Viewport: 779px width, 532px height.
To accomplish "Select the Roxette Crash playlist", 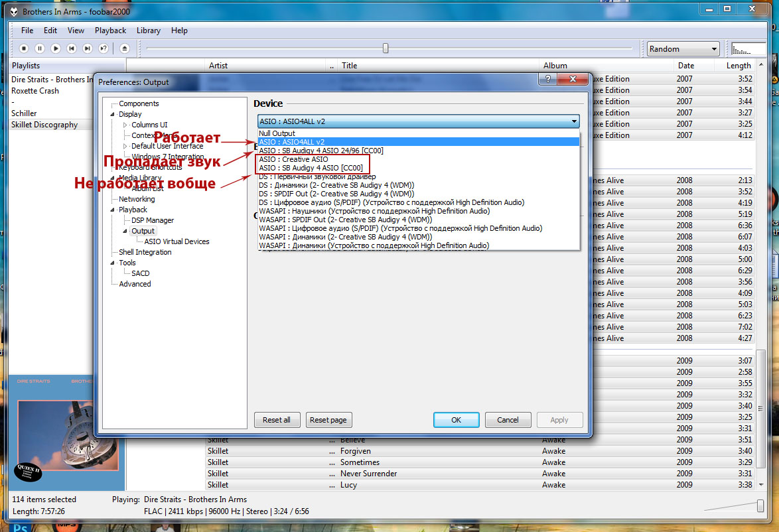I will click(35, 91).
